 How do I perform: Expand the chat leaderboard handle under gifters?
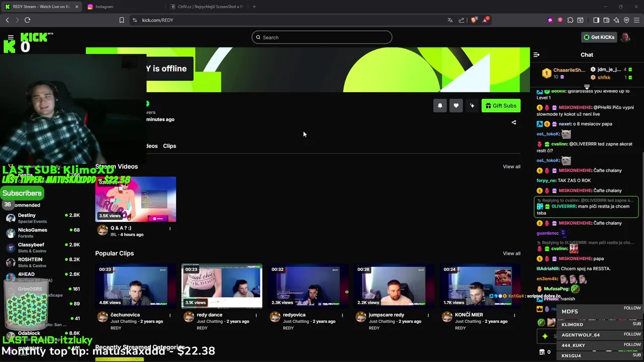coord(587,87)
